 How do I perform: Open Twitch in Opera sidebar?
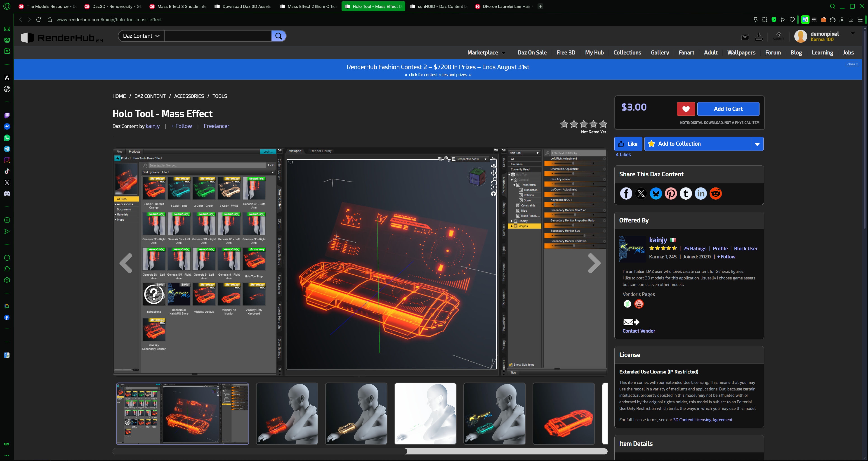7,115
